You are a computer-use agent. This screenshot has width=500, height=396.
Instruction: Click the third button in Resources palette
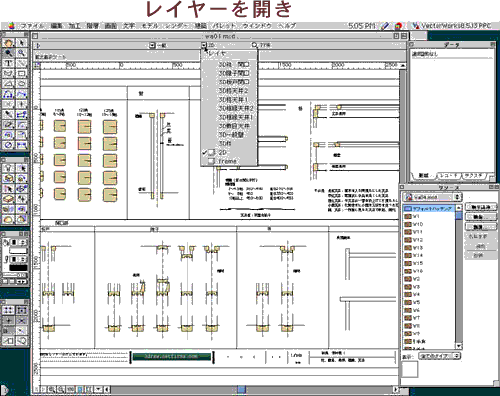480,227
